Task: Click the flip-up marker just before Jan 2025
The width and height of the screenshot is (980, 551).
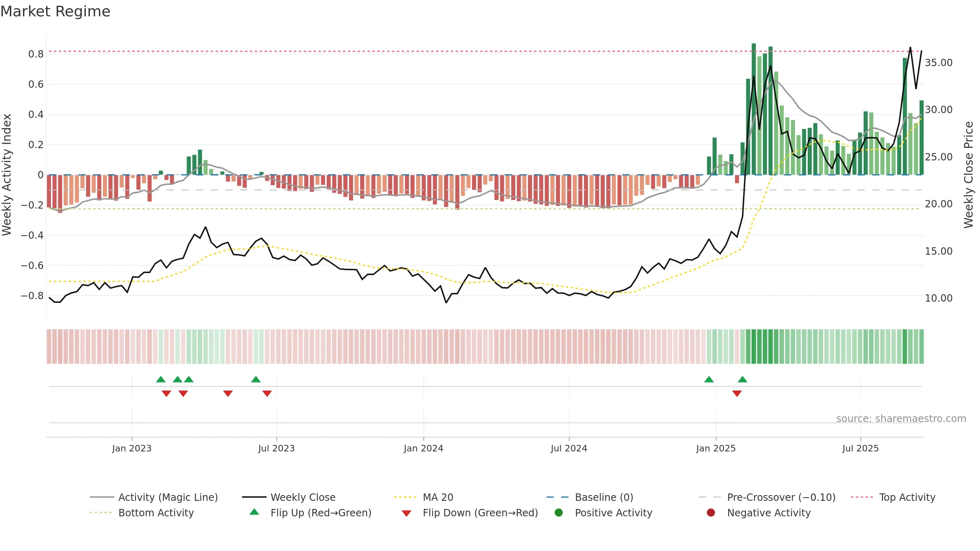Action: (709, 379)
